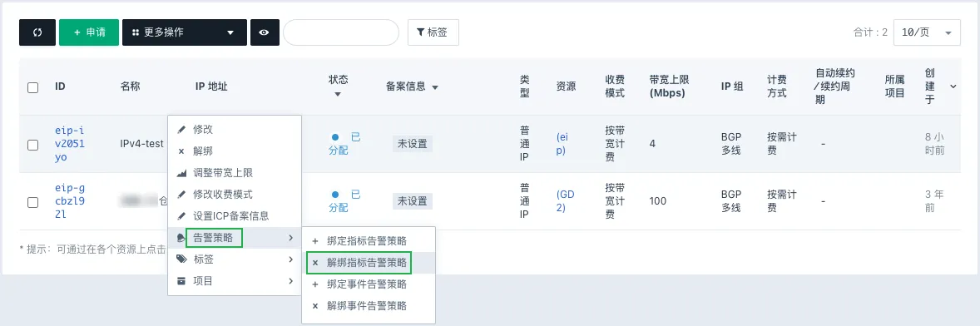Select 解绑指标告警策略 in submenu
Viewport: 980px width, 326px height.
[x=369, y=263]
